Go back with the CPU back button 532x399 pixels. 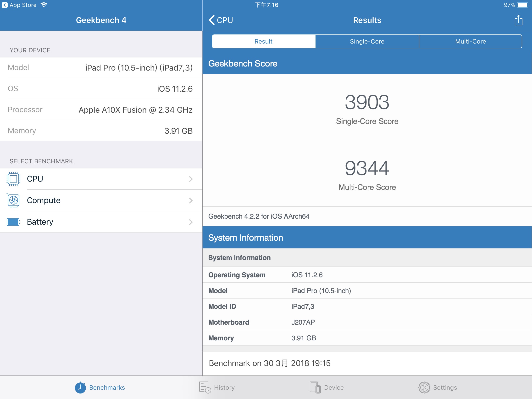point(221,20)
